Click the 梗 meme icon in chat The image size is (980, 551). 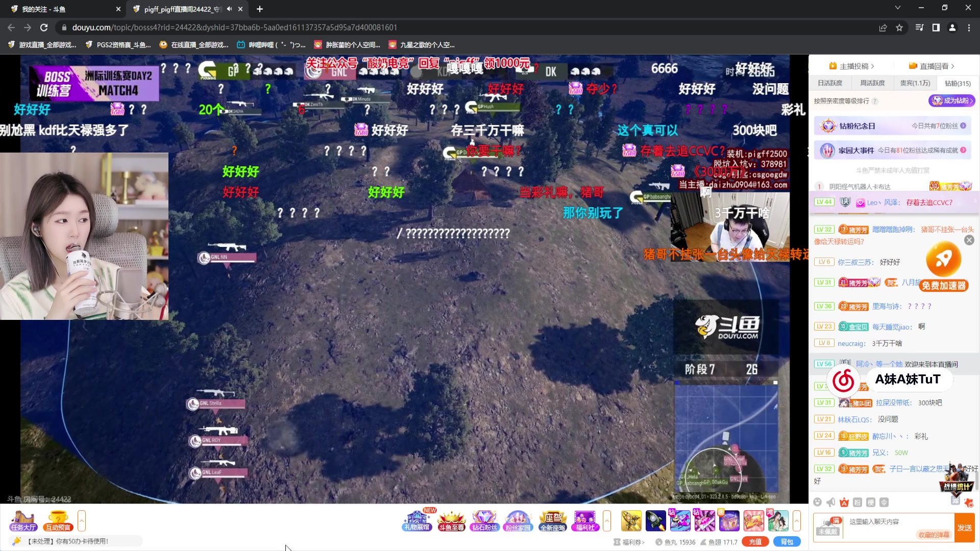tap(871, 503)
